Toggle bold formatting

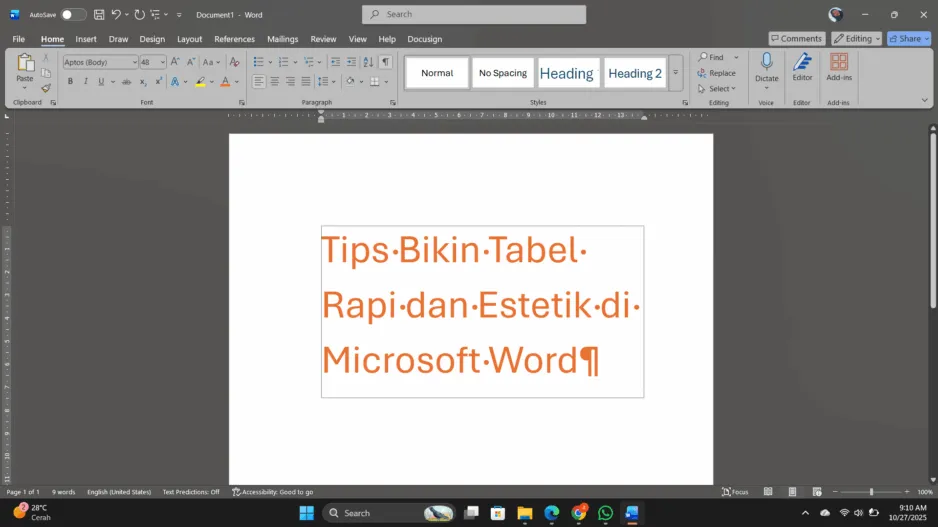pos(70,81)
